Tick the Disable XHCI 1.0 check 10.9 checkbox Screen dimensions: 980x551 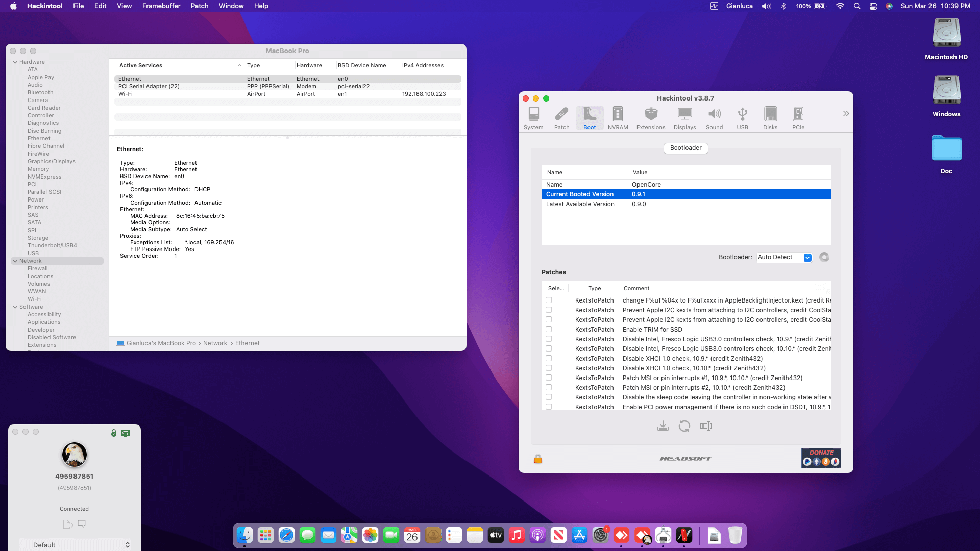[549, 359]
